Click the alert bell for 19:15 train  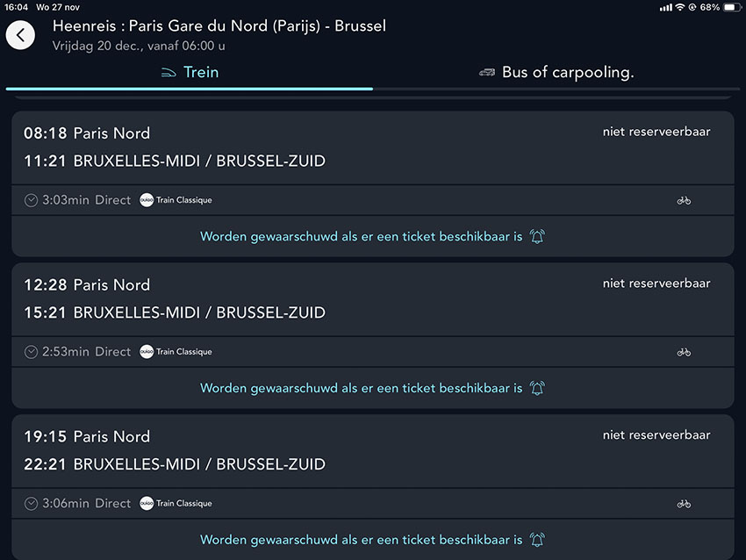[x=537, y=540]
